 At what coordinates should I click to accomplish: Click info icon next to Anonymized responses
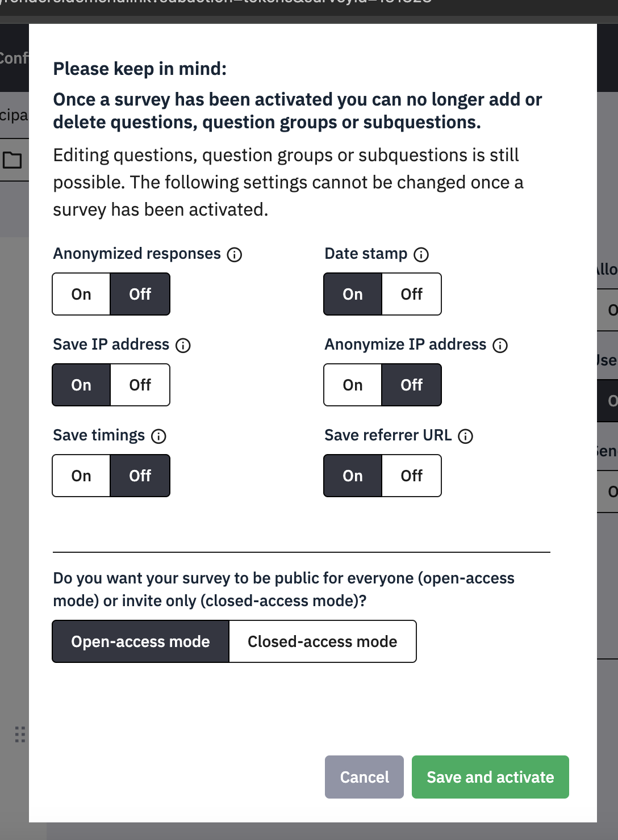point(235,255)
